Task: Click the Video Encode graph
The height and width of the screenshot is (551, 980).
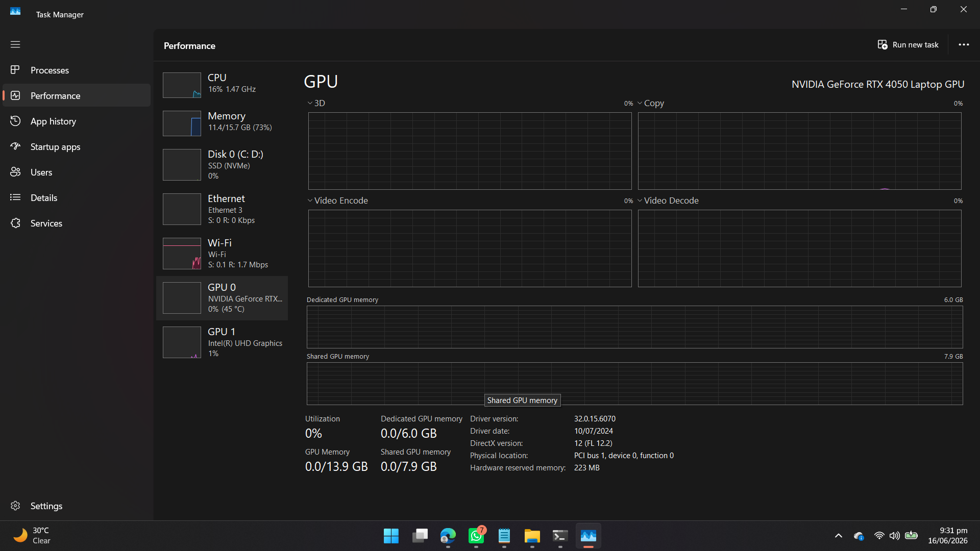Action: pyautogui.click(x=470, y=248)
